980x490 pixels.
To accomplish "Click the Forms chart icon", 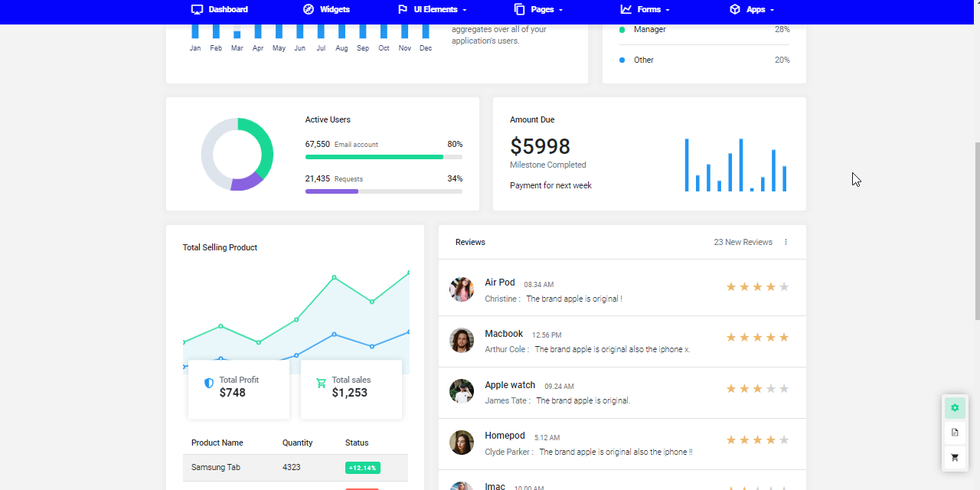I will pyautogui.click(x=626, y=9).
